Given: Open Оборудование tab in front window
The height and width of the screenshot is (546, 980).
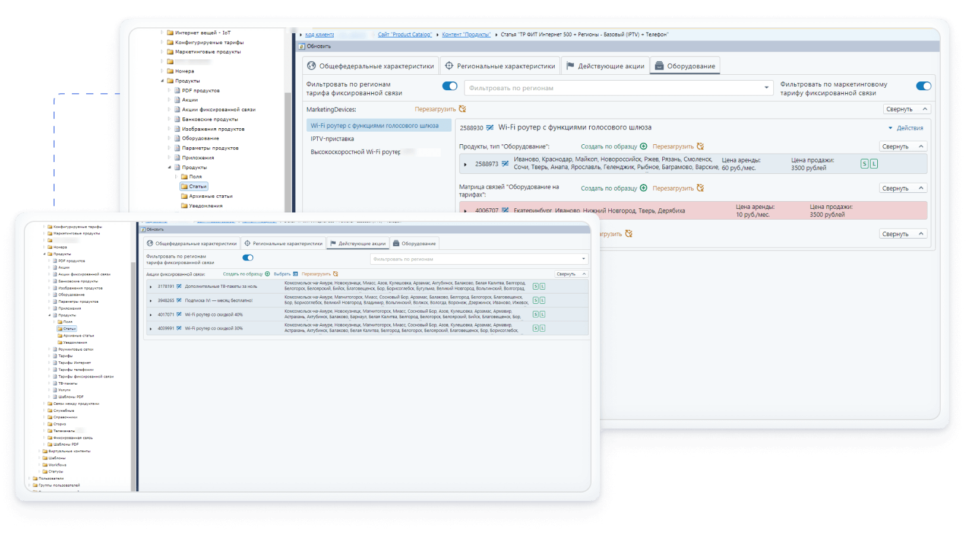Looking at the screenshot, I should click(415, 243).
